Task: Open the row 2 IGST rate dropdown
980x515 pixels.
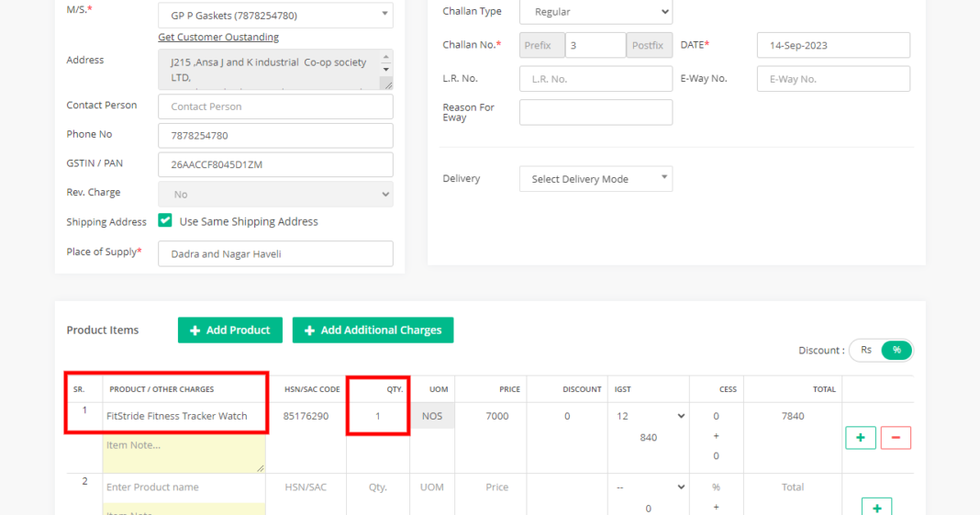Action: coord(650,487)
